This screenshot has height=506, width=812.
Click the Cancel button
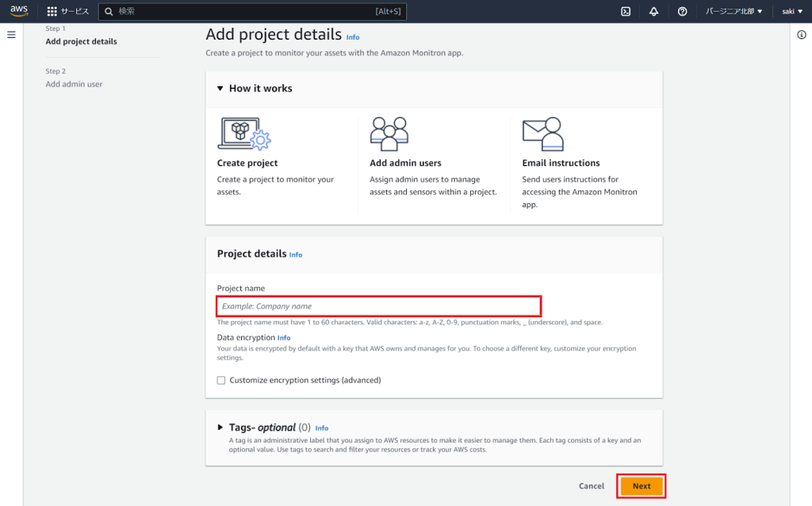[x=592, y=486]
